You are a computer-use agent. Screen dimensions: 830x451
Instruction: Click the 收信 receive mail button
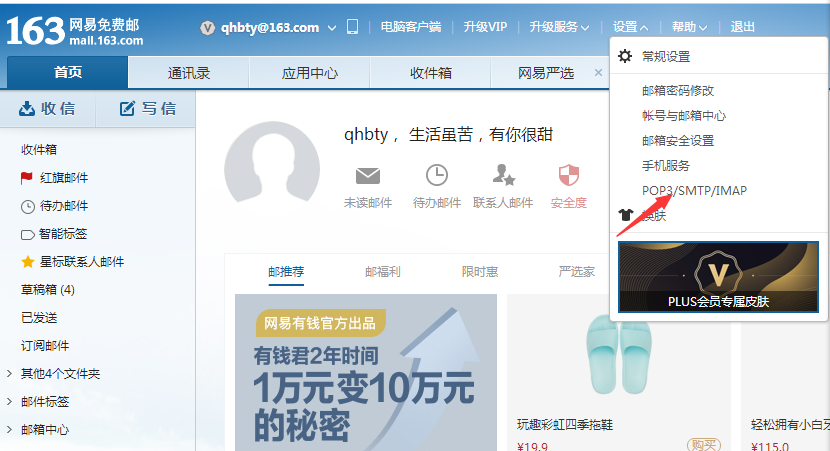click(48, 109)
